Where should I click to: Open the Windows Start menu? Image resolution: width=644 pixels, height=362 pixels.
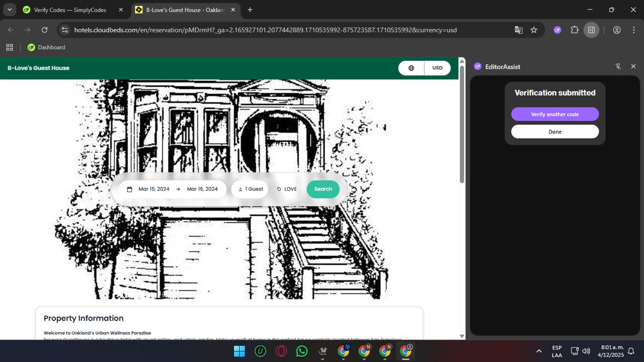coord(240,351)
